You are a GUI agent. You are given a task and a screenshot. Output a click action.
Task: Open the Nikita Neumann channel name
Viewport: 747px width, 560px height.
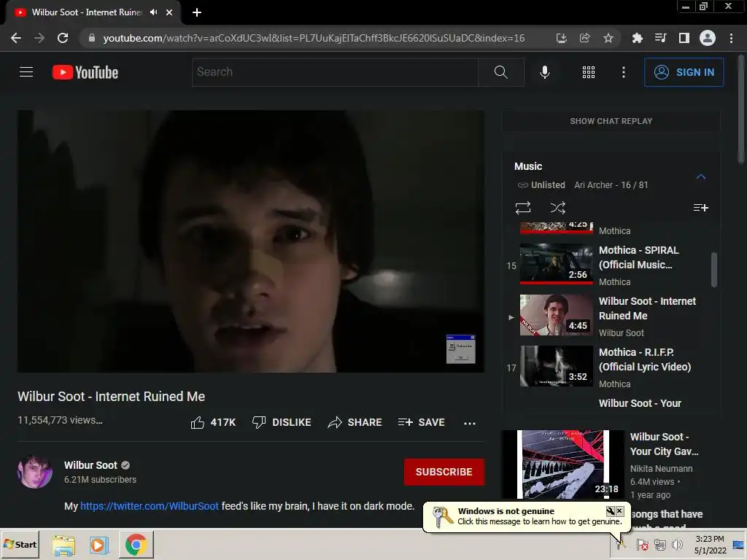(661, 469)
